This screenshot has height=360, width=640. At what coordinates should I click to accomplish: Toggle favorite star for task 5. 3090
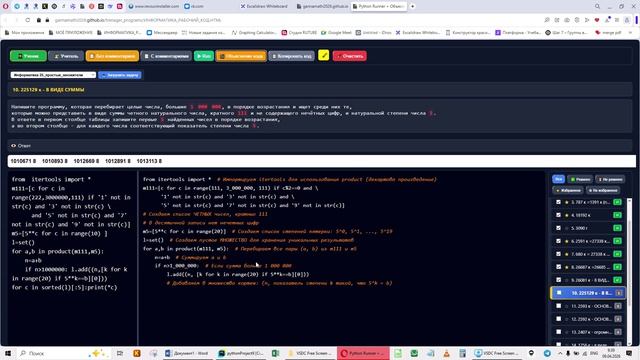tap(567, 228)
